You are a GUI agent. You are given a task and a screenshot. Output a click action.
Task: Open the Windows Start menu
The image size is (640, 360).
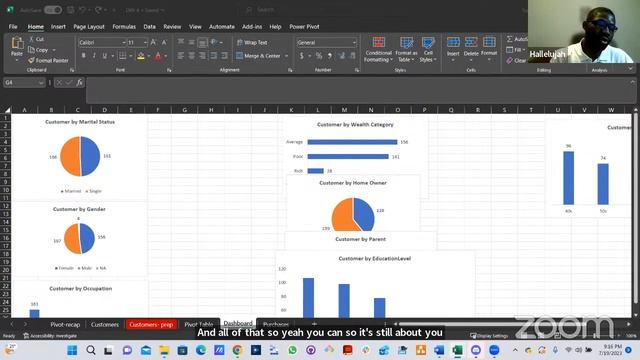[x=72, y=350]
